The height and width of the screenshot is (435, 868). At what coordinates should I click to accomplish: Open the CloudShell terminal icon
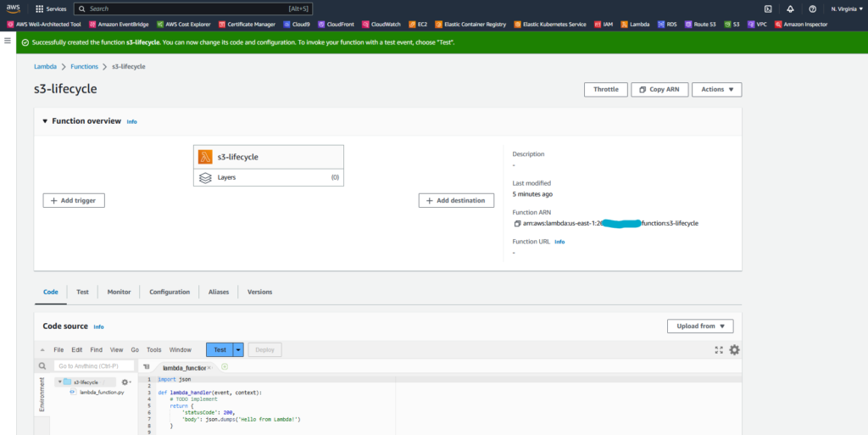pos(768,8)
